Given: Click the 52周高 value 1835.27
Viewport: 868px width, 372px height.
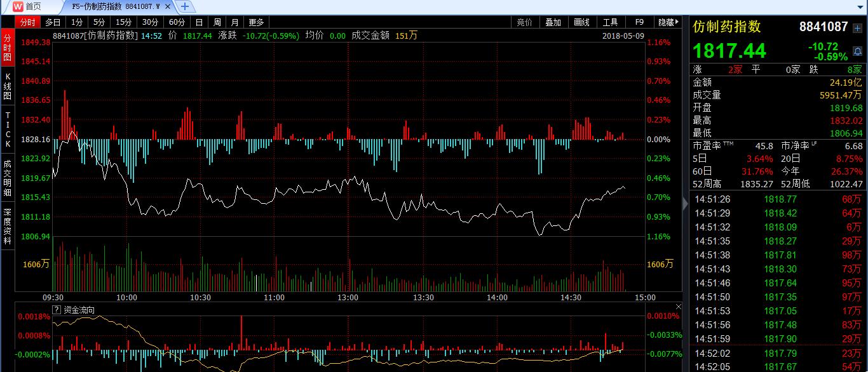Looking at the screenshot, I should (x=757, y=184).
